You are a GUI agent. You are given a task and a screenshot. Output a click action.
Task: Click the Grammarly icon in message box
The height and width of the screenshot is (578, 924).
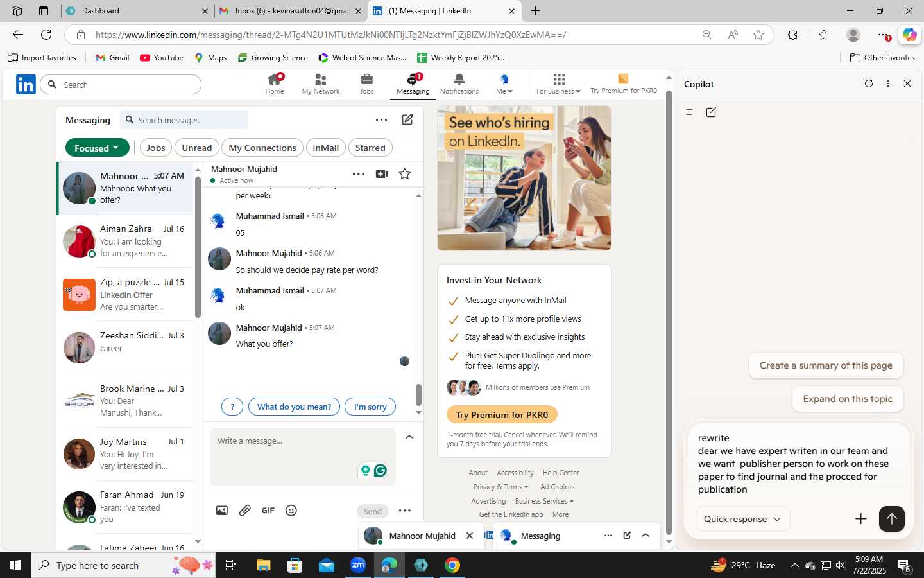pyautogui.click(x=381, y=470)
